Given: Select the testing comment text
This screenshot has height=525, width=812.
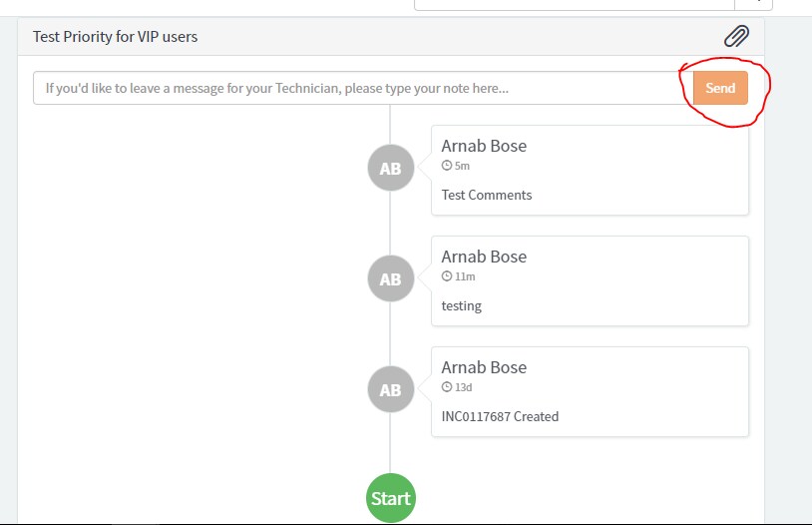Looking at the screenshot, I should click(x=462, y=306).
